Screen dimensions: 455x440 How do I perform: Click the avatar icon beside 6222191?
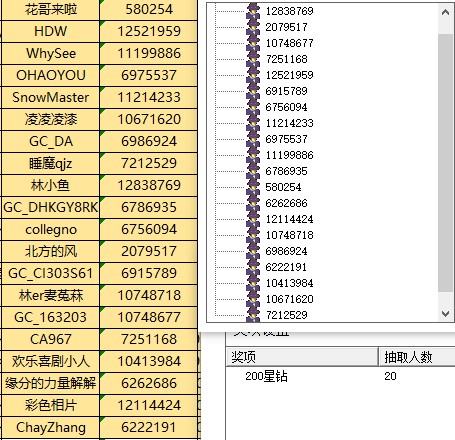coord(253,267)
